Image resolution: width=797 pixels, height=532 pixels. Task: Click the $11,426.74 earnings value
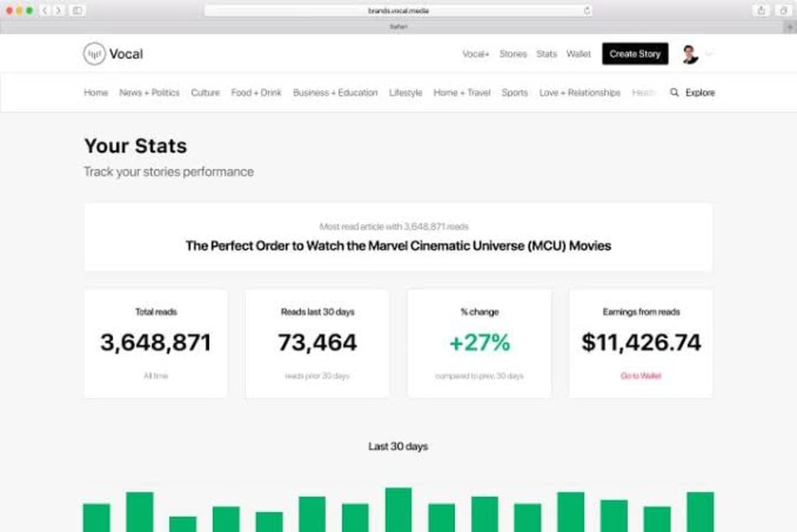click(641, 342)
